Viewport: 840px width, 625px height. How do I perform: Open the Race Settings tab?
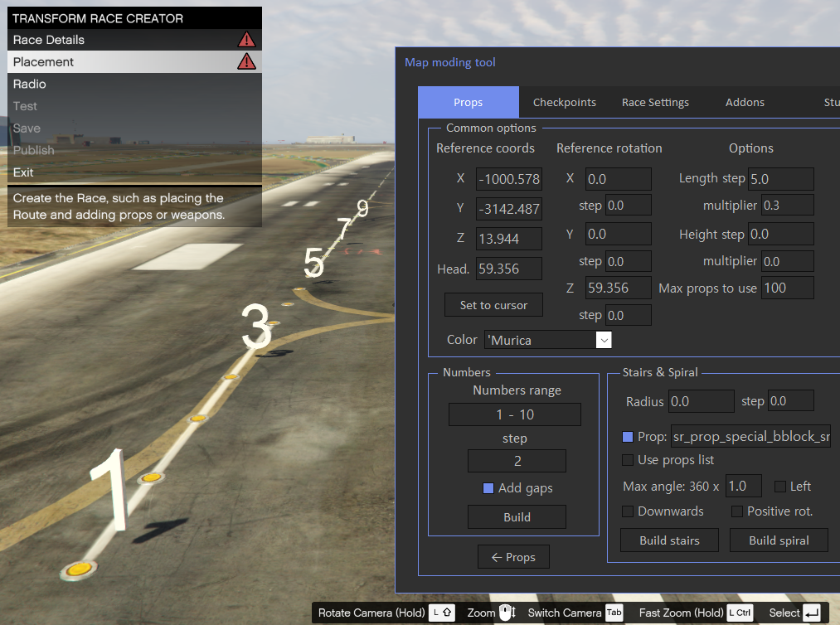point(655,102)
